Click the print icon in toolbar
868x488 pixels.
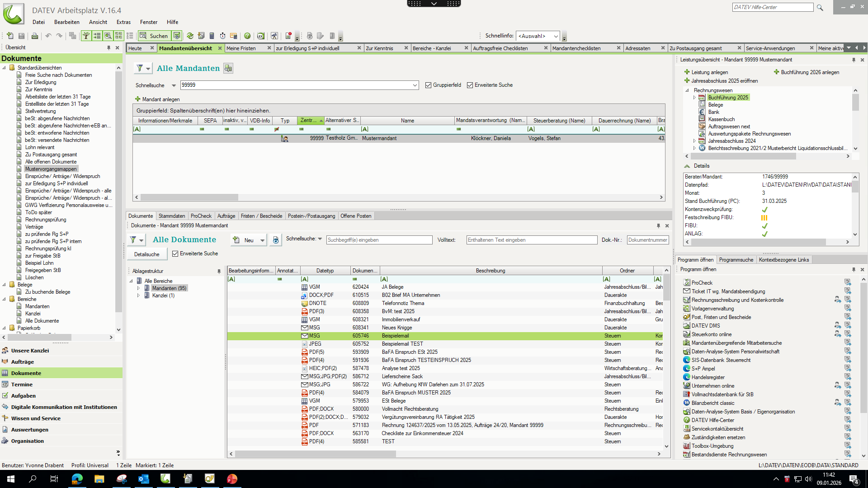35,36
